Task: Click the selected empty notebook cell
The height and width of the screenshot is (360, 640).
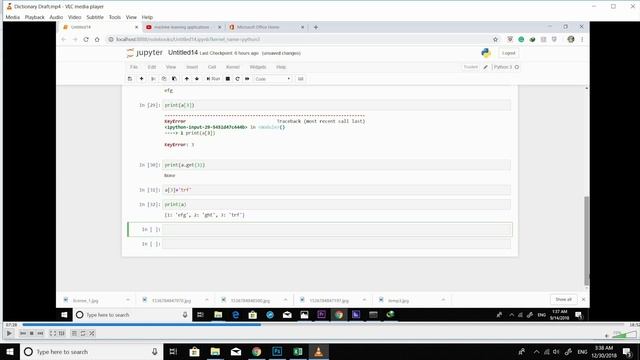Action: 337,229
